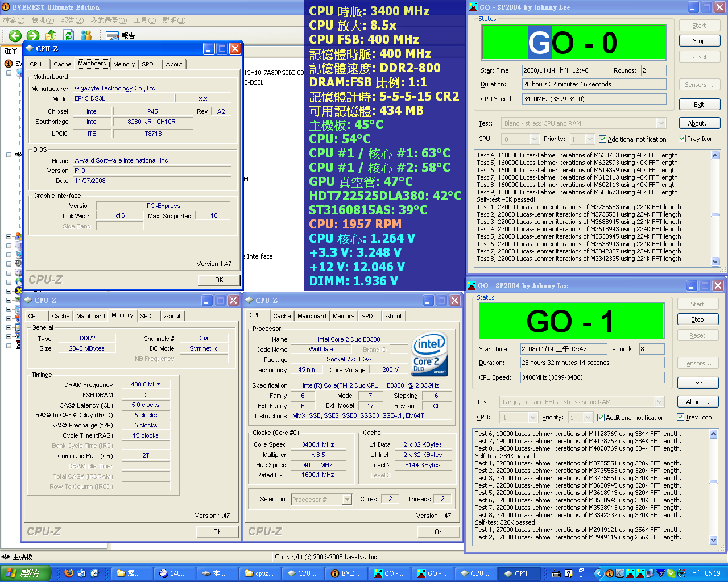The image size is (728, 582).
Task: Click the purple triangle tray icon
Action: click(x=661, y=573)
